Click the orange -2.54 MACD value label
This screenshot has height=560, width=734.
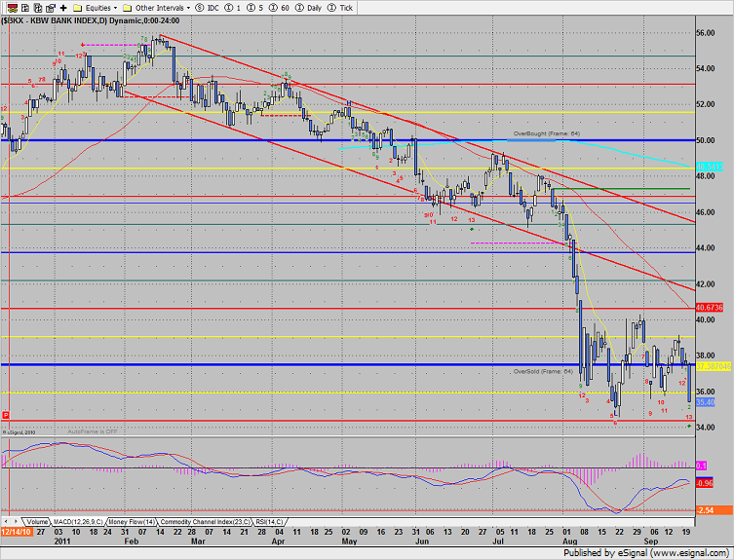pyautogui.click(x=715, y=510)
